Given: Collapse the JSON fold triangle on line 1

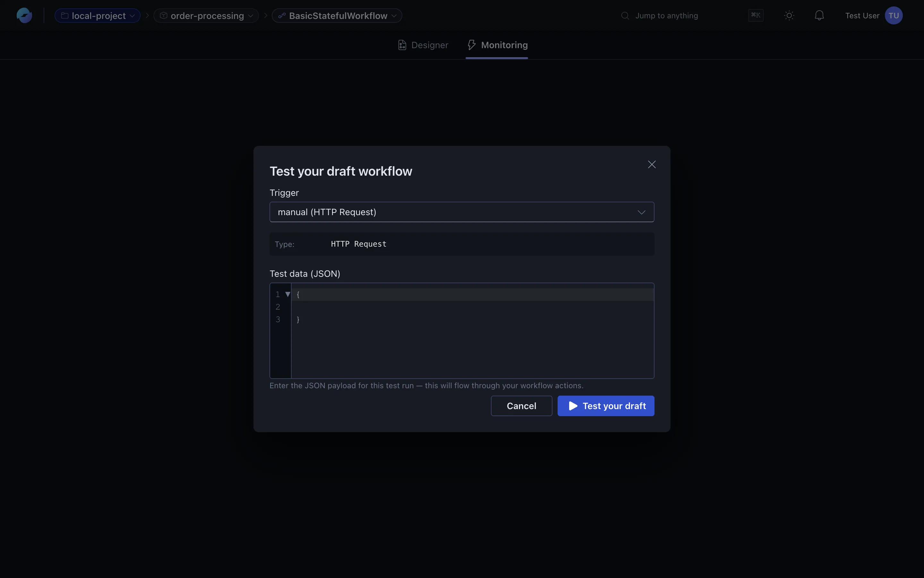Looking at the screenshot, I should pyautogui.click(x=288, y=294).
